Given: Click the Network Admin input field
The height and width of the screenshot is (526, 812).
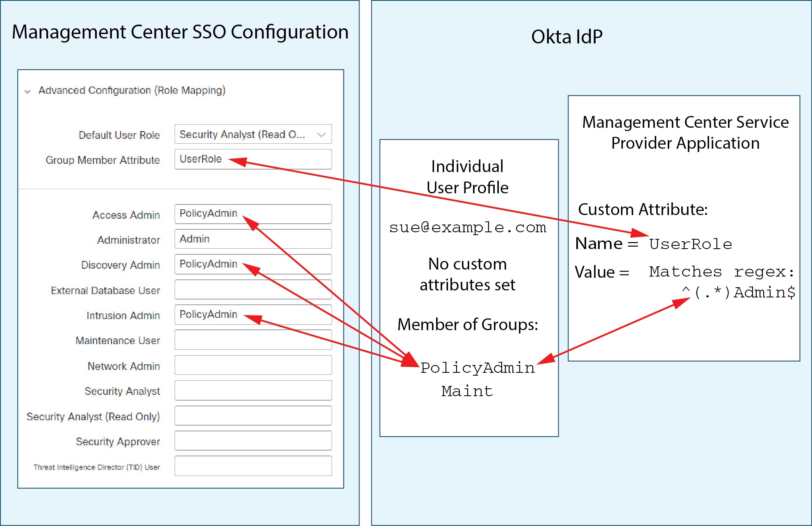Looking at the screenshot, I should [x=252, y=365].
